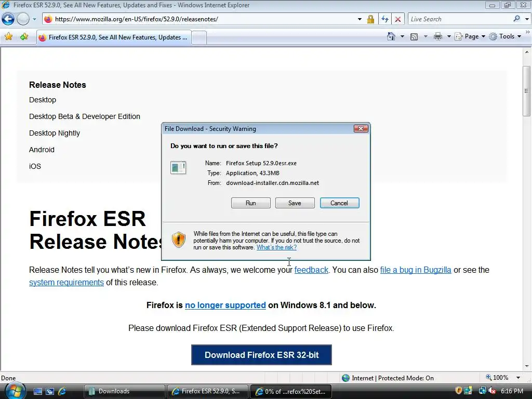Click the application file type icon
Image resolution: width=532 pixels, height=399 pixels.
(178, 168)
